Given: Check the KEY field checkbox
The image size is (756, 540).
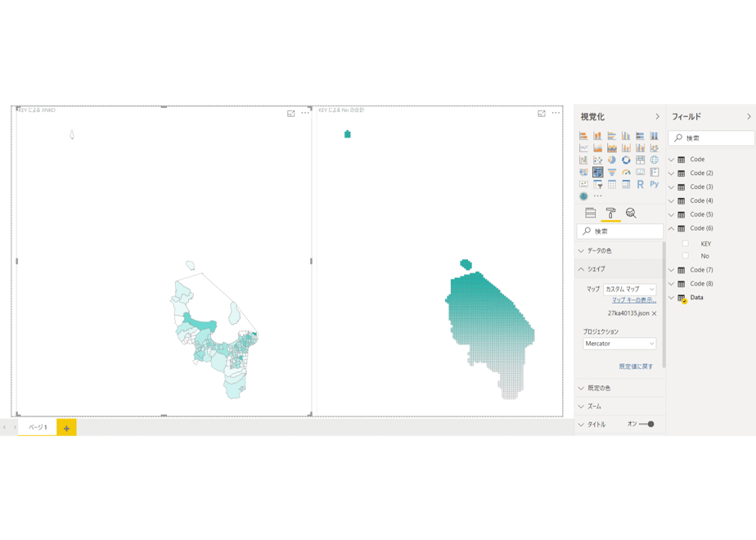Looking at the screenshot, I should 685,244.
